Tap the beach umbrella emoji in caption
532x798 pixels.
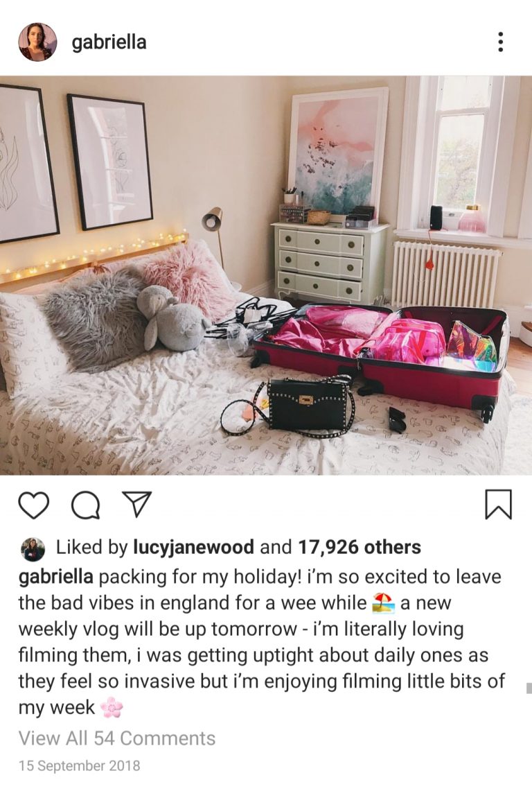point(384,602)
